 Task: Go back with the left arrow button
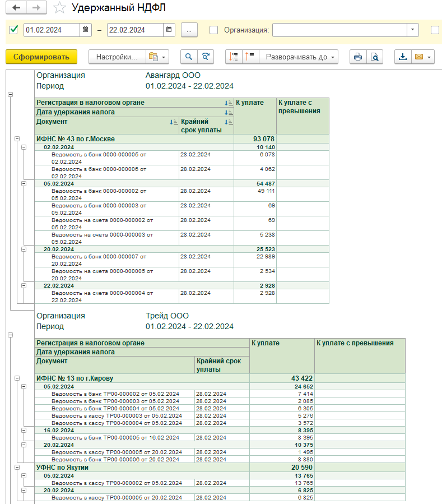16,8
